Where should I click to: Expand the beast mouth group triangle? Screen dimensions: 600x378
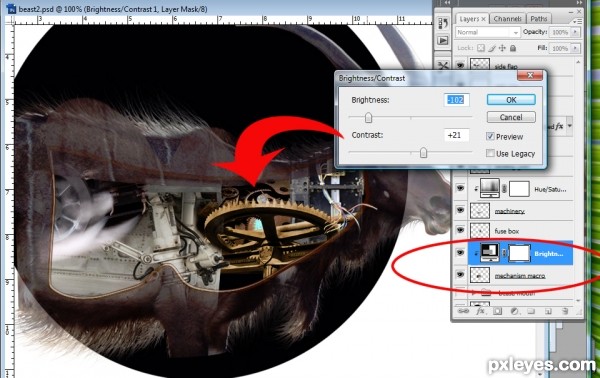coord(474,293)
